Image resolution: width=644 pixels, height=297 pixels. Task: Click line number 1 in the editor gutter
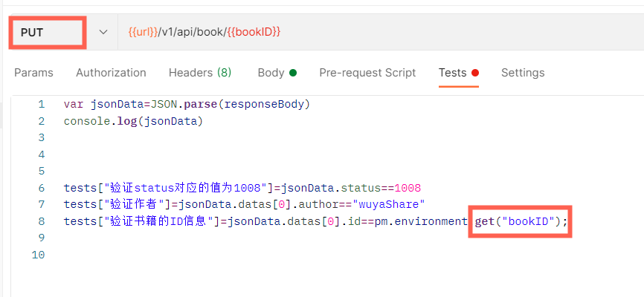[x=42, y=104]
